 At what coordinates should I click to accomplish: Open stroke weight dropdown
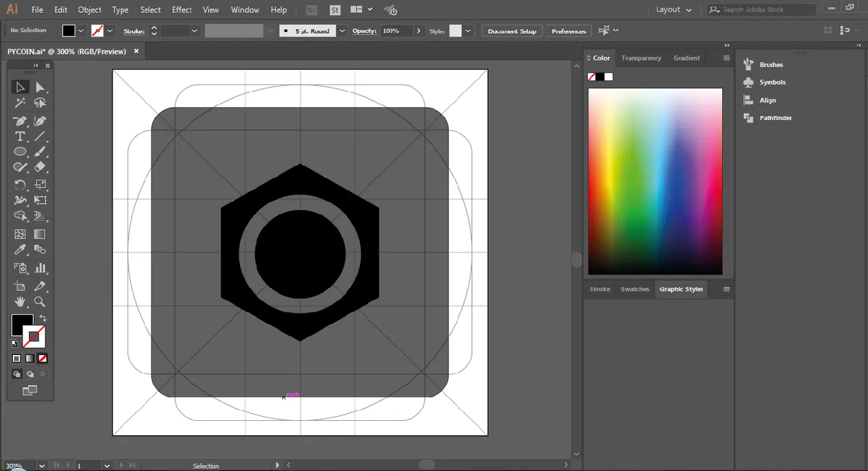click(195, 30)
